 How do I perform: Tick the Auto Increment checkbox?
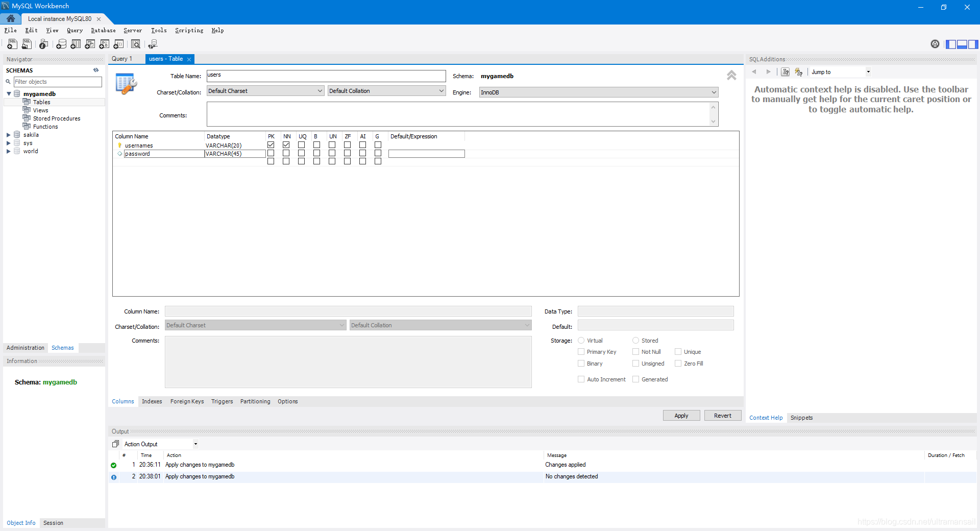pyautogui.click(x=581, y=379)
